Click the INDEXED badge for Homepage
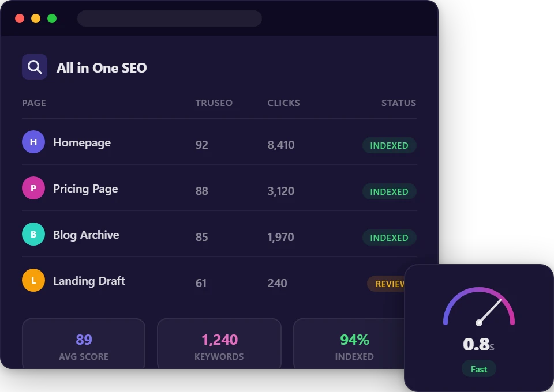This screenshot has height=392, width=554. (390, 145)
